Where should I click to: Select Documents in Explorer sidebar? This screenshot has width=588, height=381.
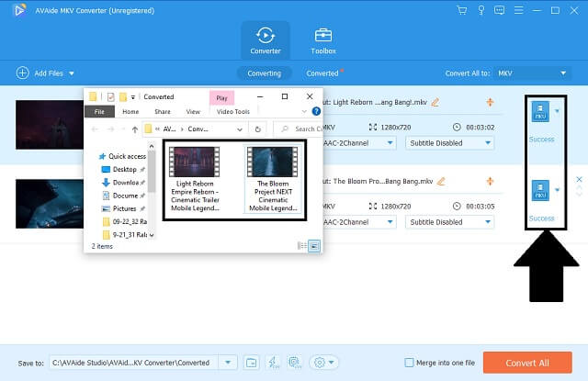pyautogui.click(x=124, y=196)
